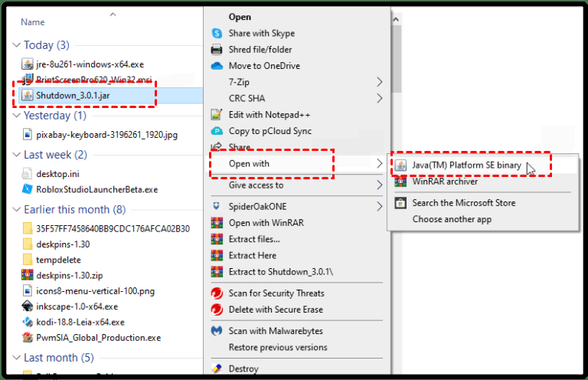Click the scrollbar up arrow
The width and height of the screenshot is (588, 380).
coord(396,19)
